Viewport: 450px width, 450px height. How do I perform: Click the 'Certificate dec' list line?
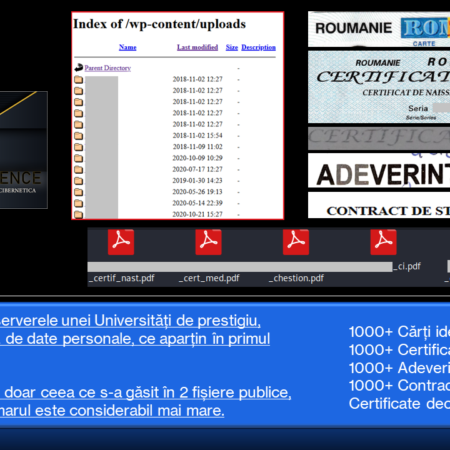click(399, 404)
